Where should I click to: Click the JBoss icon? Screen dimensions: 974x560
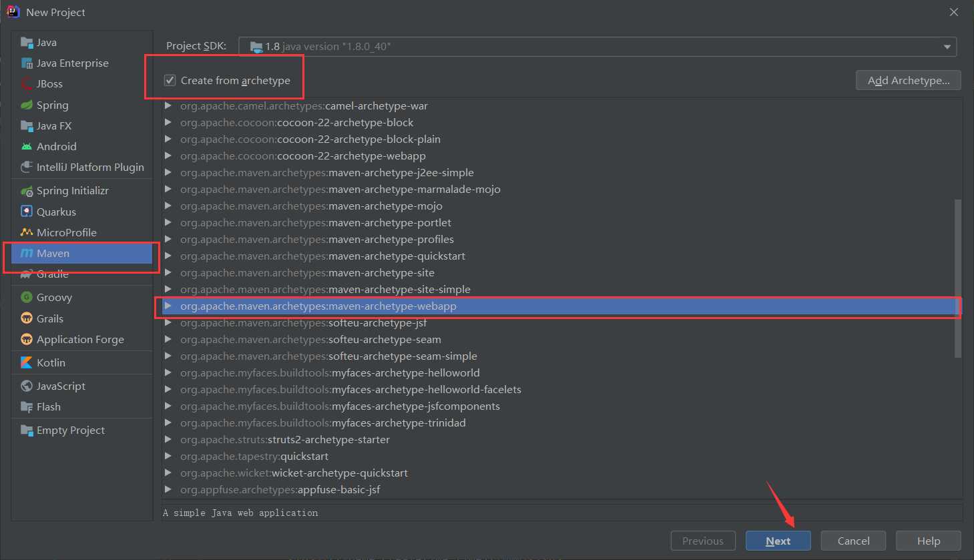click(x=27, y=84)
